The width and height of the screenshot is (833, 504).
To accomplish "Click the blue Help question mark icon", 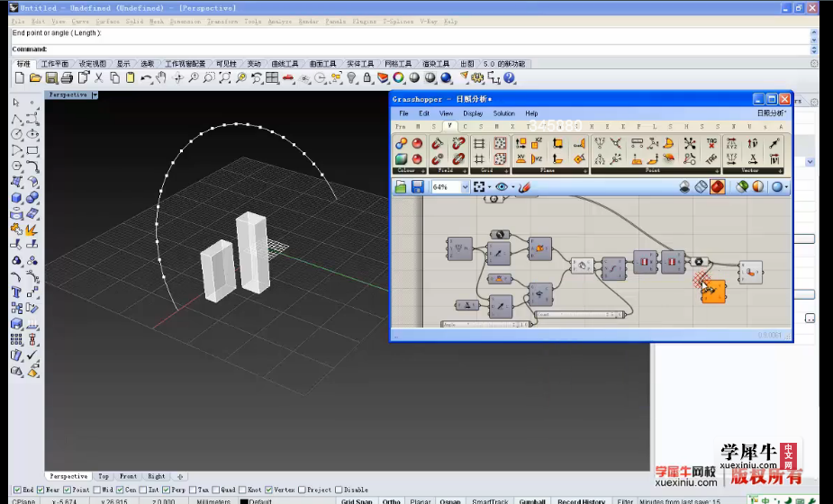I will 509,78.
